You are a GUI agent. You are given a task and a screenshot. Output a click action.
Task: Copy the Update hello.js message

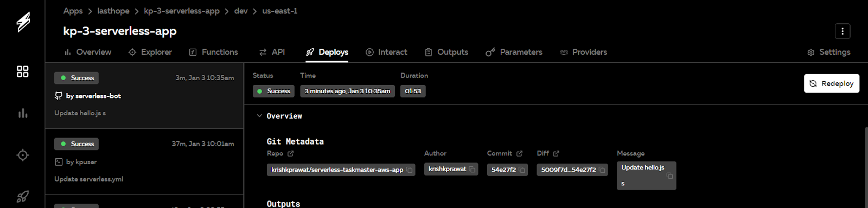tap(669, 176)
